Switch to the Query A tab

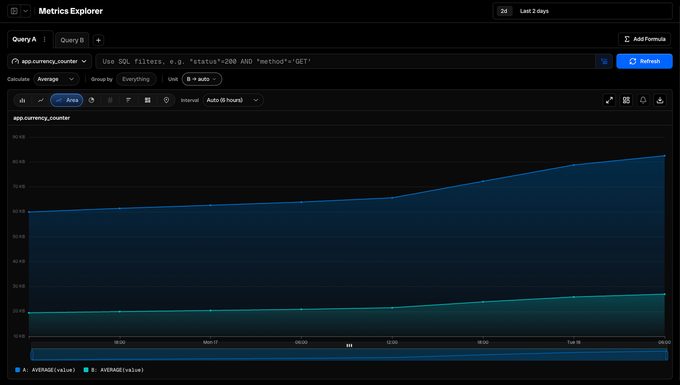[x=24, y=39]
